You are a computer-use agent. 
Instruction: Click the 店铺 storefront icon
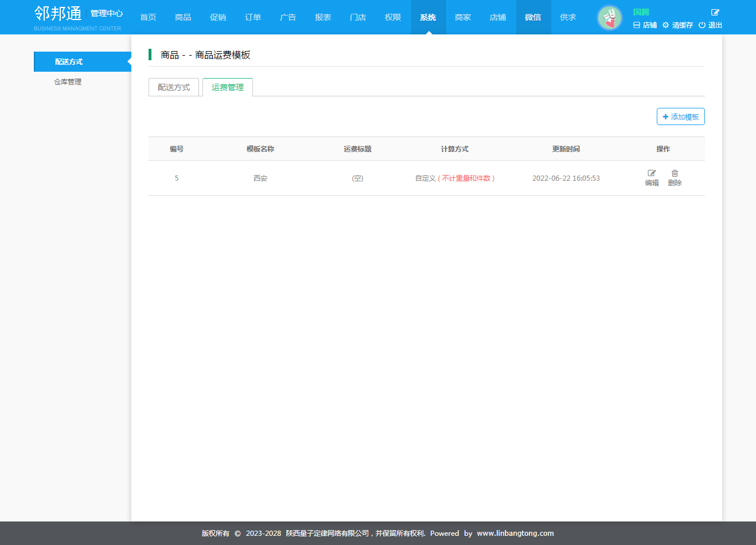(x=637, y=25)
